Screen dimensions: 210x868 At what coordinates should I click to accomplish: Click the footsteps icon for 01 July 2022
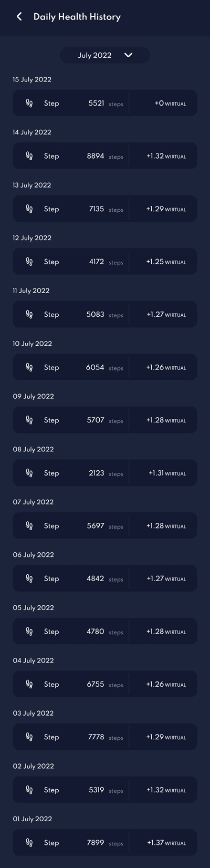click(x=29, y=843)
